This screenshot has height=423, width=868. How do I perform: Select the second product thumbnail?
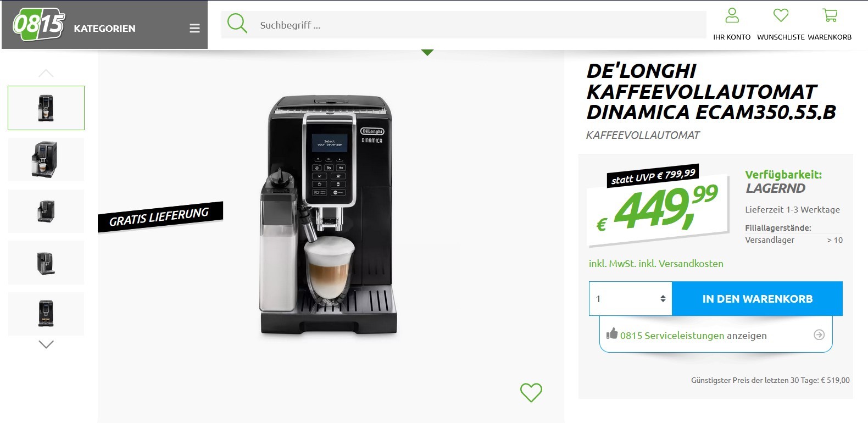[x=46, y=159]
